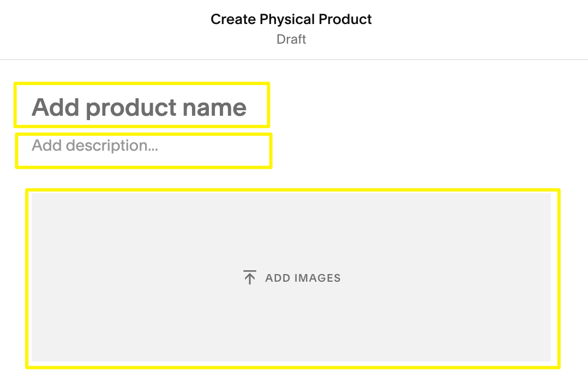The image size is (588, 392).
Task: Place cursor in Add description placeholder
Action: point(95,146)
